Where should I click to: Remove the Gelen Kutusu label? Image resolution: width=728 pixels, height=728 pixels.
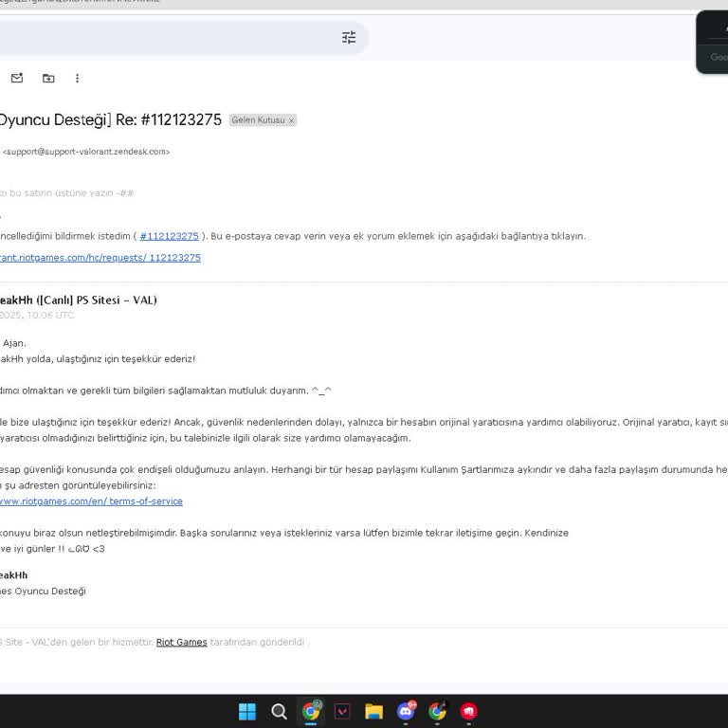[x=291, y=120]
